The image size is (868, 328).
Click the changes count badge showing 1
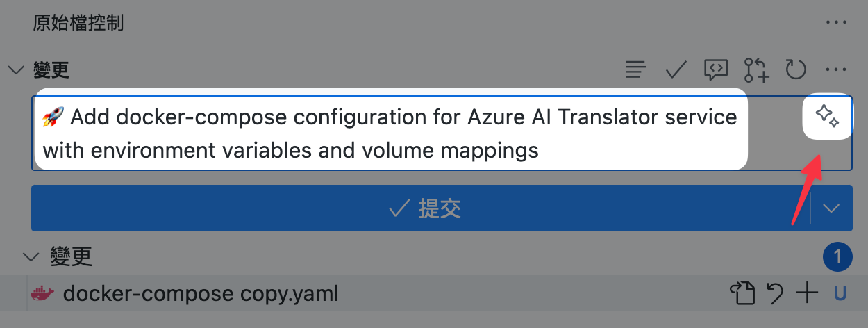coord(837,257)
